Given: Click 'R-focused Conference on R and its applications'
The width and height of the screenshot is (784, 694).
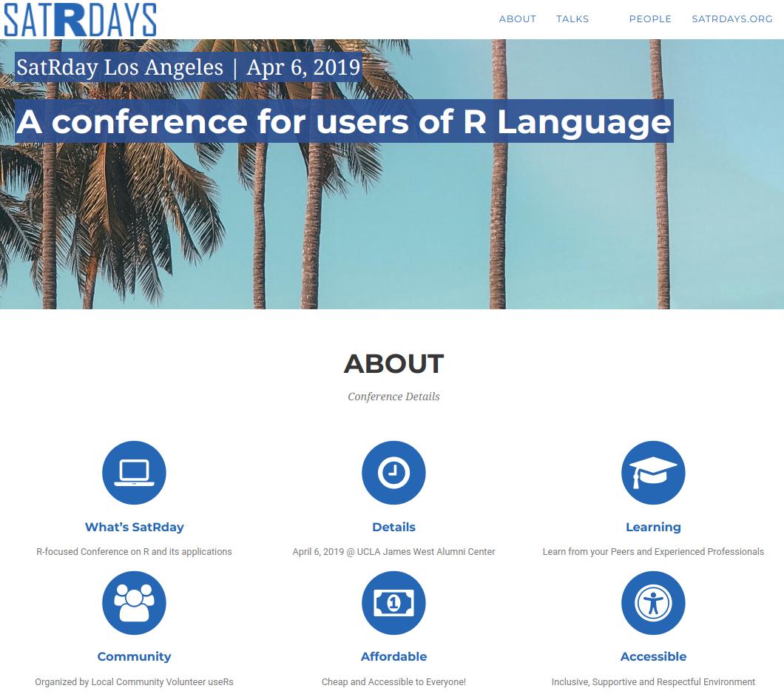Looking at the screenshot, I should (134, 551).
